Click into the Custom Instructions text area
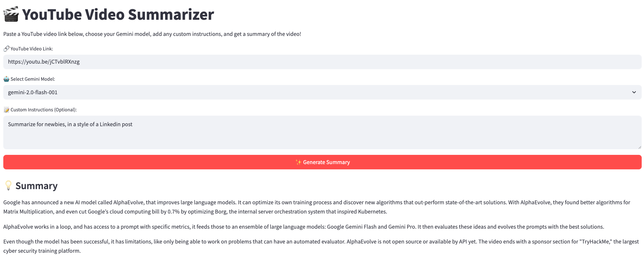The image size is (644, 257). 322,132
